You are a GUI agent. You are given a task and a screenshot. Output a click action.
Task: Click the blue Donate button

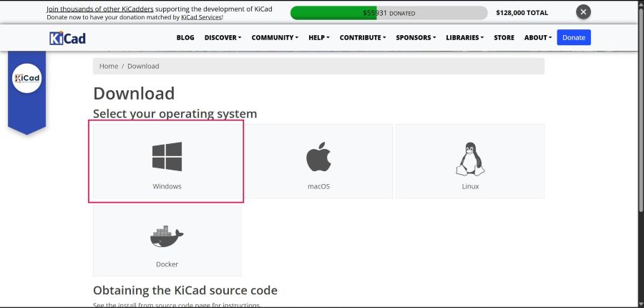tap(574, 37)
